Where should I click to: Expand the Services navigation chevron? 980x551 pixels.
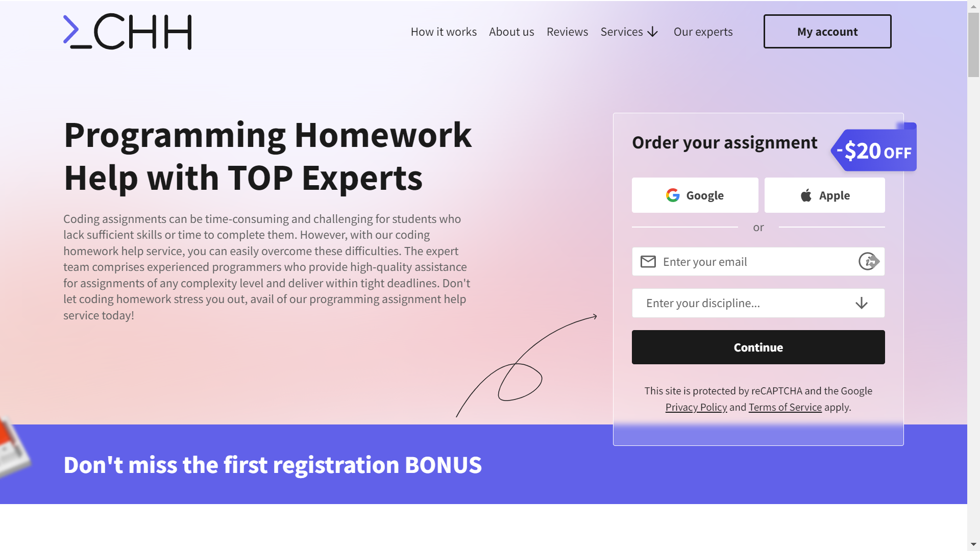click(653, 32)
